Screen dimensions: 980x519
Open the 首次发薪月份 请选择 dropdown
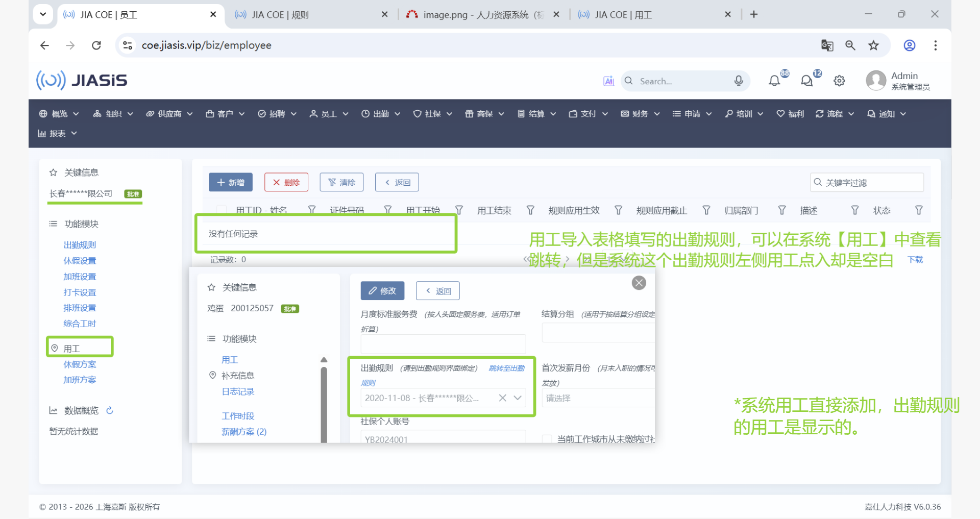[597, 398]
